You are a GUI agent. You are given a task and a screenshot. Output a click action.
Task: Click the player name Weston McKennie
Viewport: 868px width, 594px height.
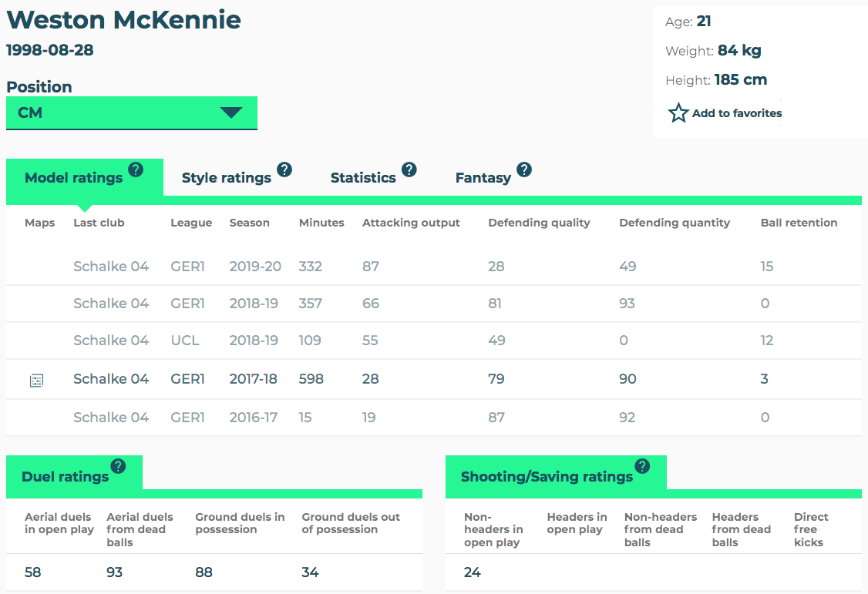(124, 20)
